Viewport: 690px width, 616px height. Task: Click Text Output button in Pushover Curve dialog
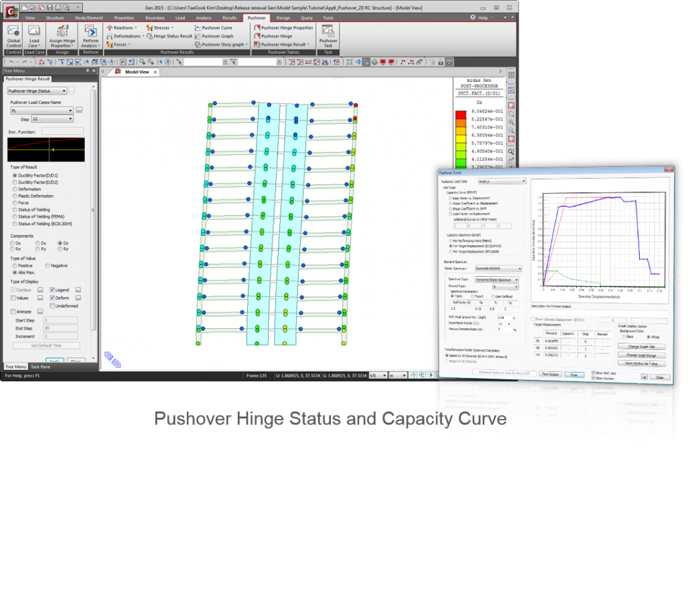[550, 375]
